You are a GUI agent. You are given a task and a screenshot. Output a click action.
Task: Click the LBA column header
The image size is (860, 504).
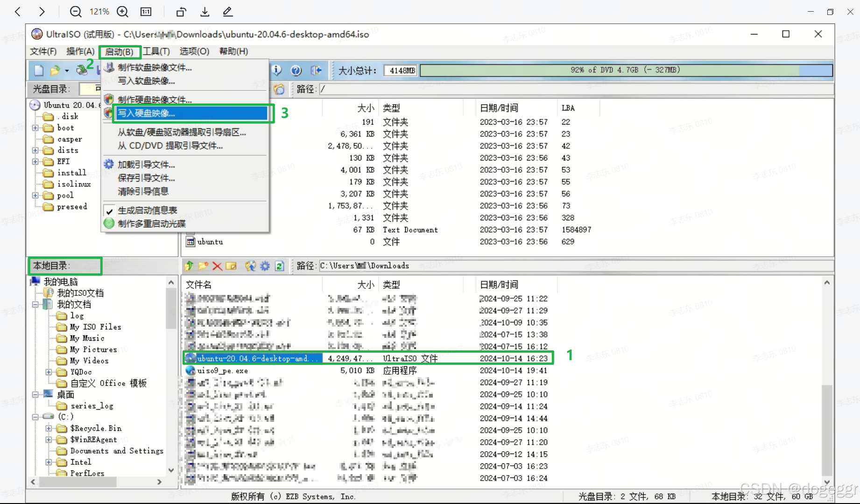[578, 108]
